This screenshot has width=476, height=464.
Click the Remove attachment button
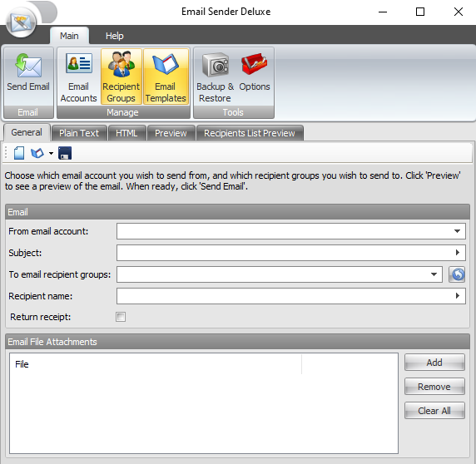(x=434, y=387)
